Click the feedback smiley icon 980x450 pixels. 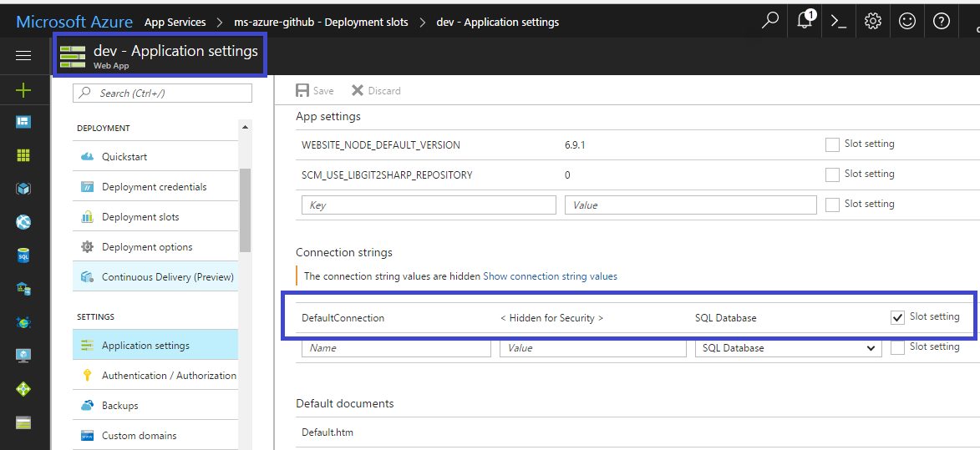click(907, 22)
